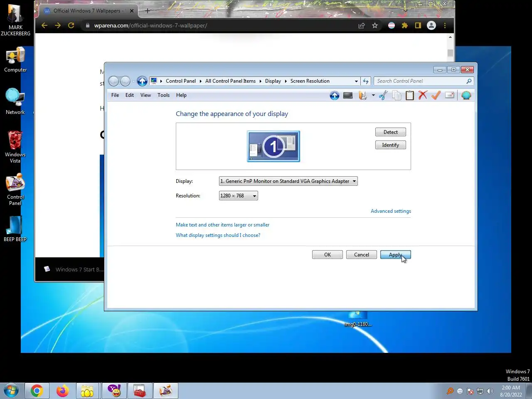Screen dimensions: 532x399
Task: Expand the address bar history dropdown arrow
Action: point(356,81)
